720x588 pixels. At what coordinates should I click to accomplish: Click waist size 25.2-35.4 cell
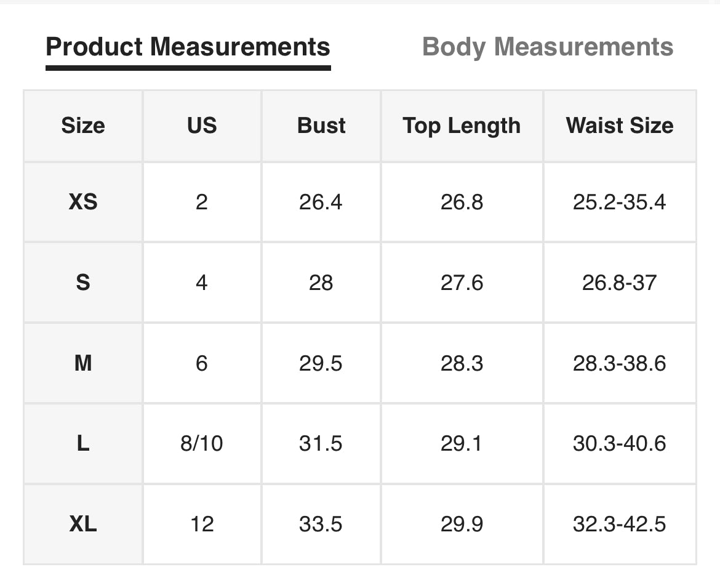pos(620,202)
